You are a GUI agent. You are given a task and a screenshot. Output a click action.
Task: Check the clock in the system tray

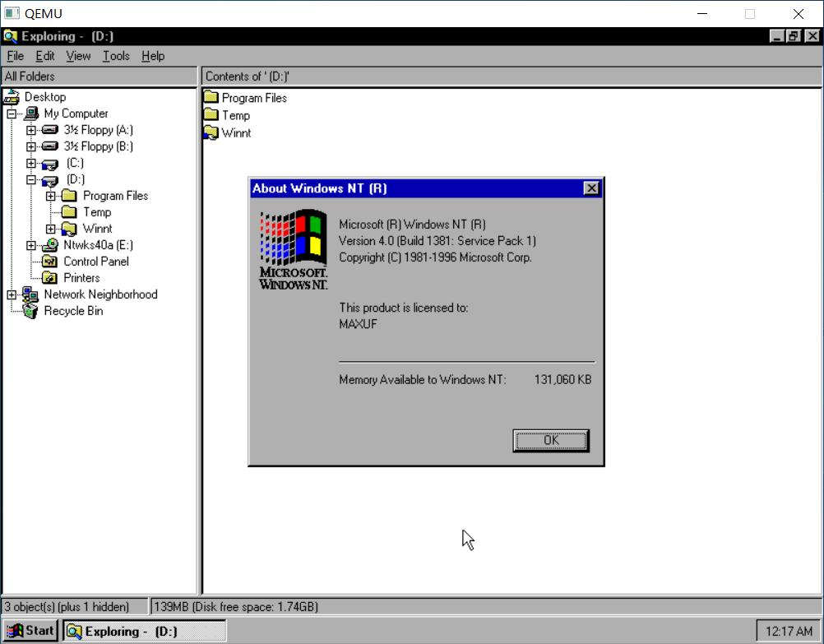click(x=789, y=630)
